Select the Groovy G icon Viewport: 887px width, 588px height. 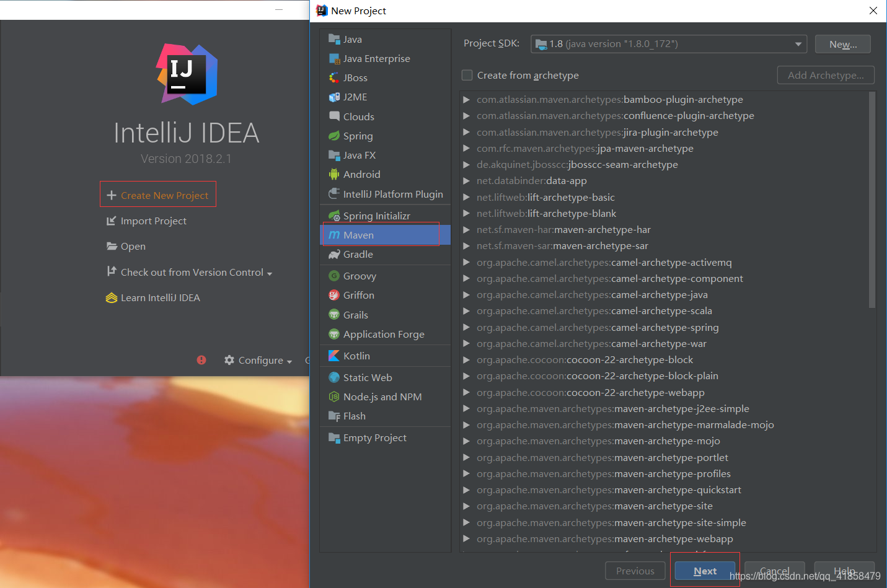pos(334,276)
